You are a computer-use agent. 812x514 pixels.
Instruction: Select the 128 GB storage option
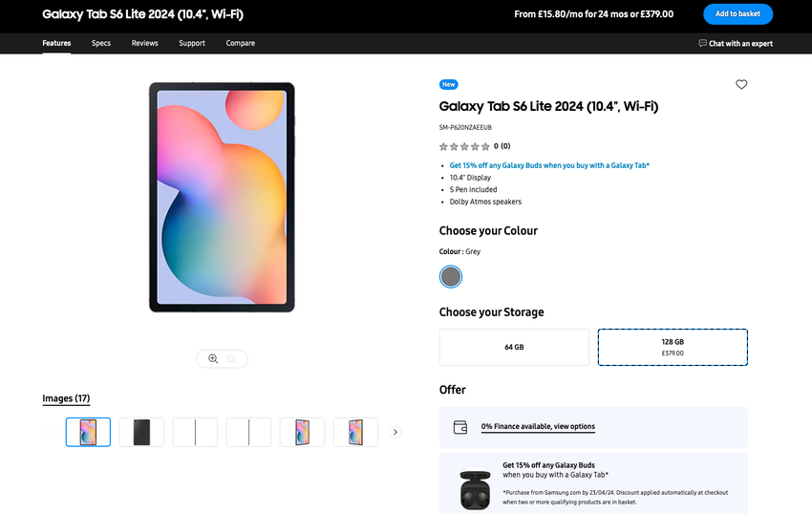pyautogui.click(x=673, y=347)
